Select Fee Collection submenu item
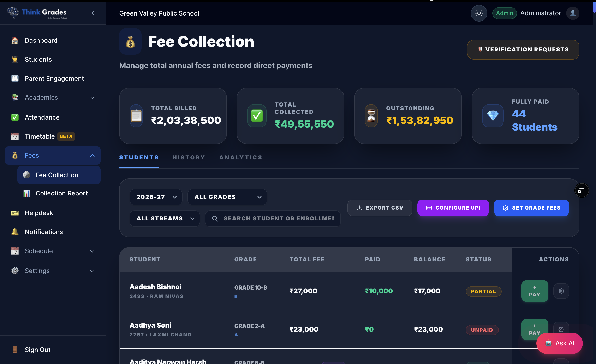 pyautogui.click(x=59, y=175)
